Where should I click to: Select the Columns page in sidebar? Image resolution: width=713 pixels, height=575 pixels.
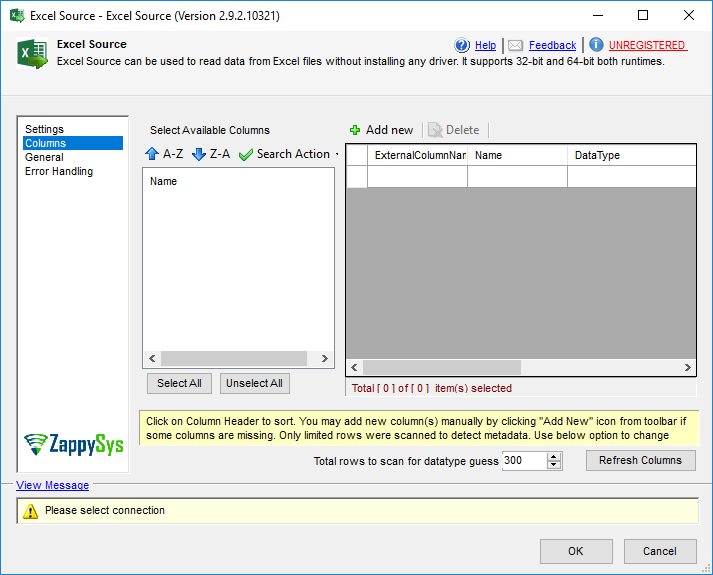tap(73, 143)
